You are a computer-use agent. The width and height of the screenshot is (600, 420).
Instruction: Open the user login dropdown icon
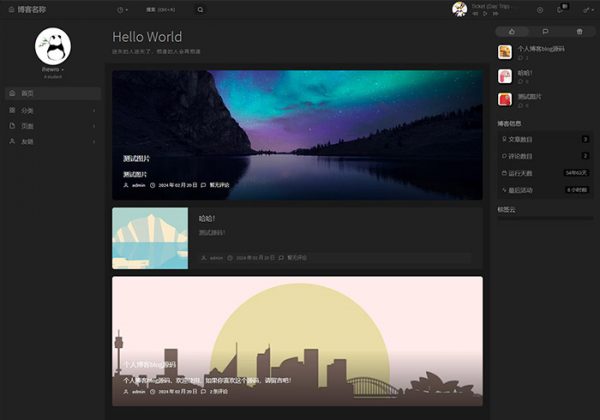coord(586,9)
